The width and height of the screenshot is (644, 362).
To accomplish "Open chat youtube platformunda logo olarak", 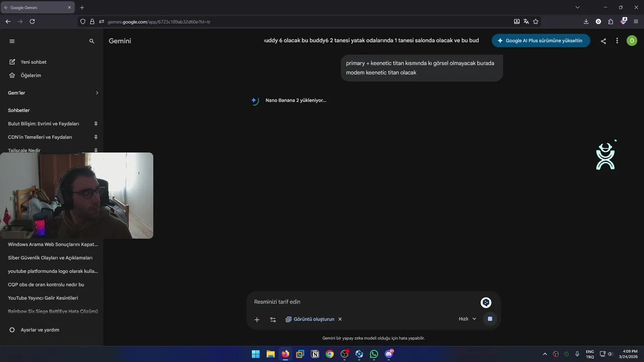I will click(x=53, y=271).
